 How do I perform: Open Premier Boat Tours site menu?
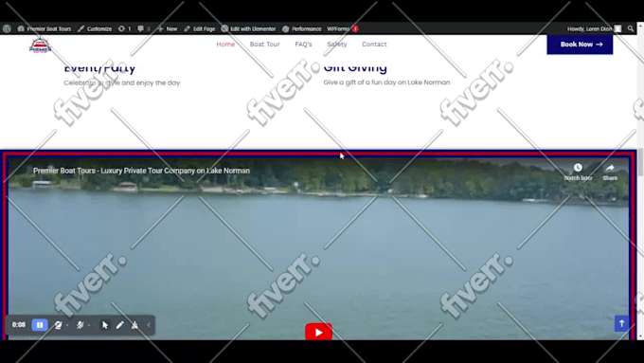coord(45,28)
